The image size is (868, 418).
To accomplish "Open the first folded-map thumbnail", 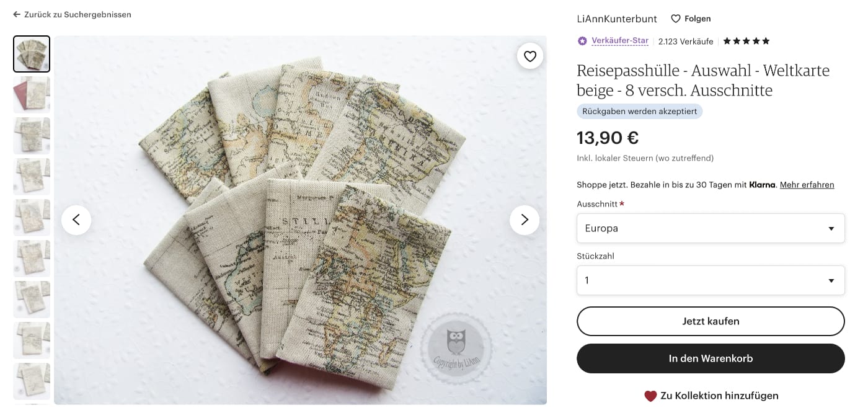I will (x=32, y=54).
